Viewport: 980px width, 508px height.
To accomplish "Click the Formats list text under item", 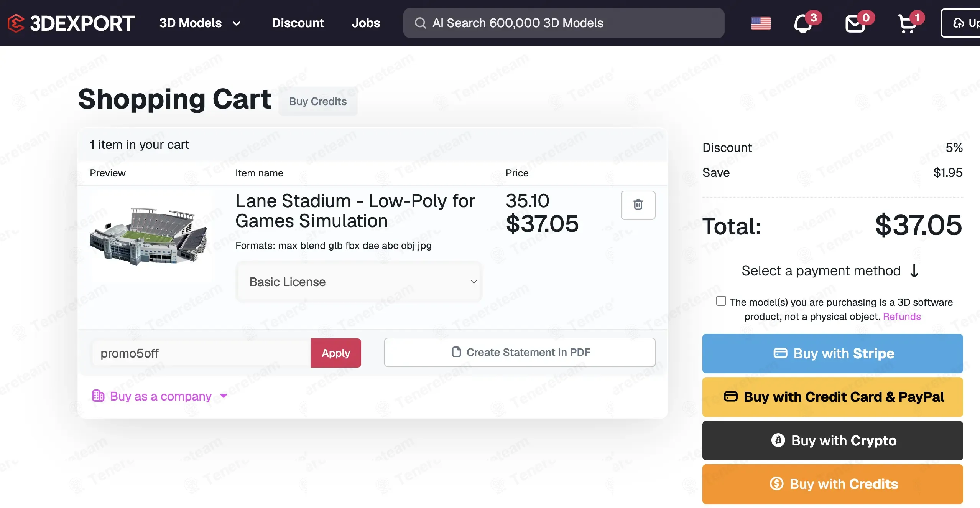I will [334, 246].
